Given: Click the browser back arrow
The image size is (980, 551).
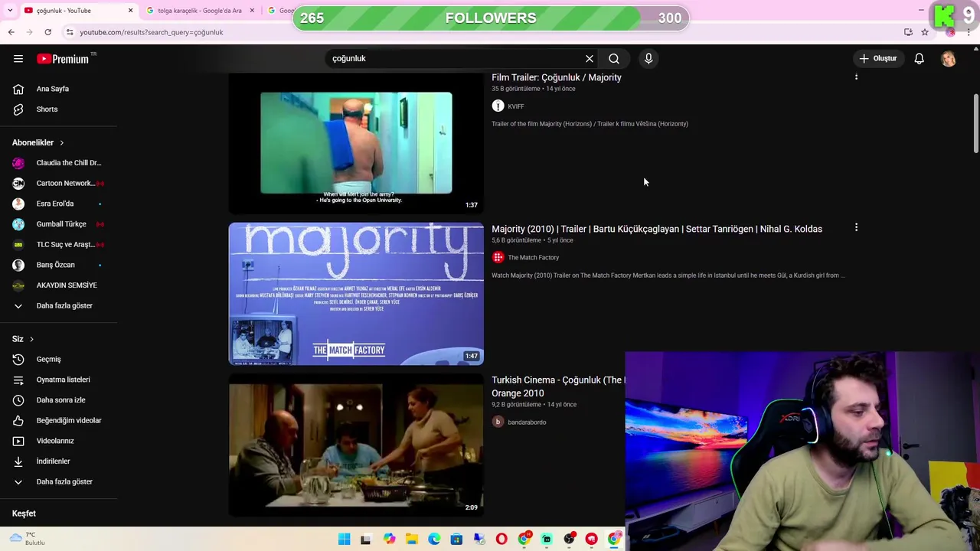Looking at the screenshot, I should click(x=11, y=32).
